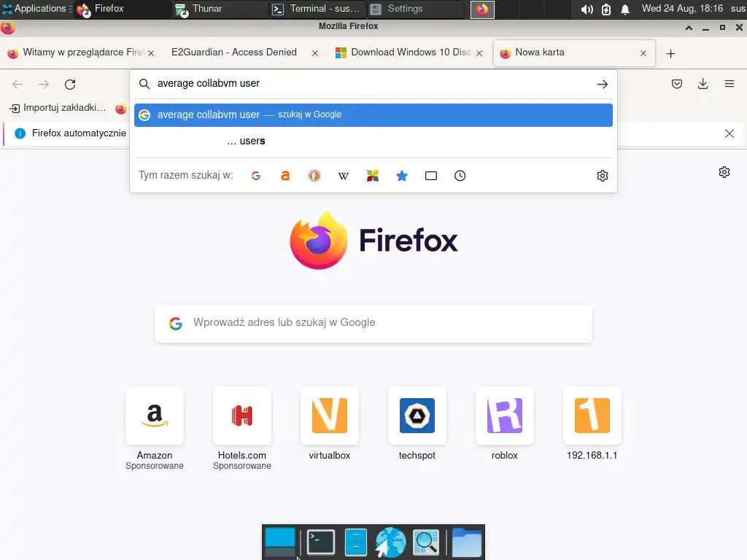Close the Nowa karta tab
This screenshot has width=747, height=560.
point(643,53)
